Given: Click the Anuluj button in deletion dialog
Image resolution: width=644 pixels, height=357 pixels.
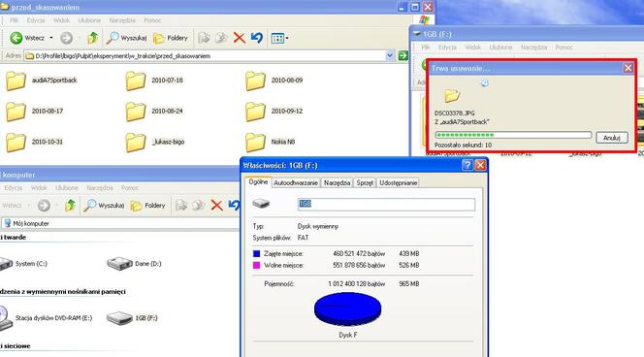Looking at the screenshot, I should coord(612,138).
